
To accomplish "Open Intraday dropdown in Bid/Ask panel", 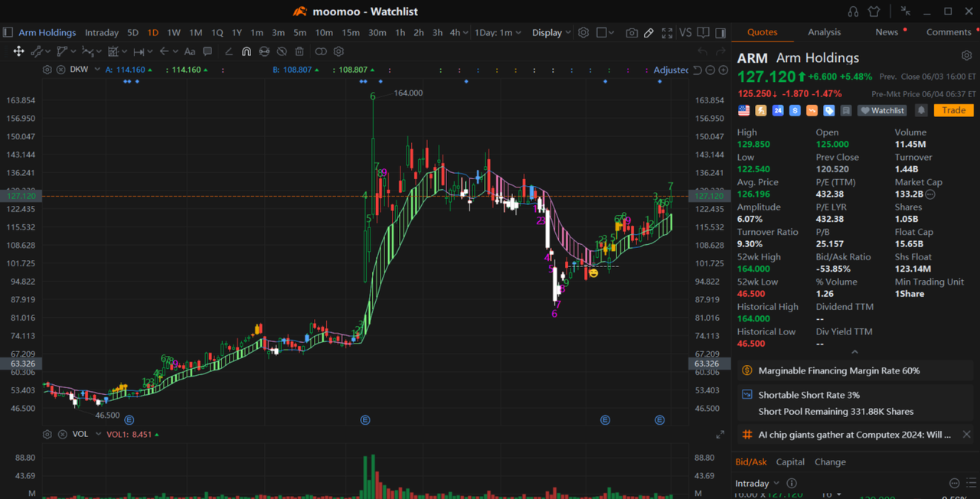I will tap(757, 483).
